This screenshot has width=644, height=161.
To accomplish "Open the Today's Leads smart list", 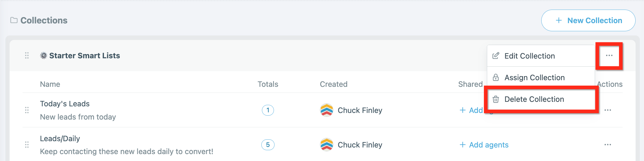I will pos(65,104).
